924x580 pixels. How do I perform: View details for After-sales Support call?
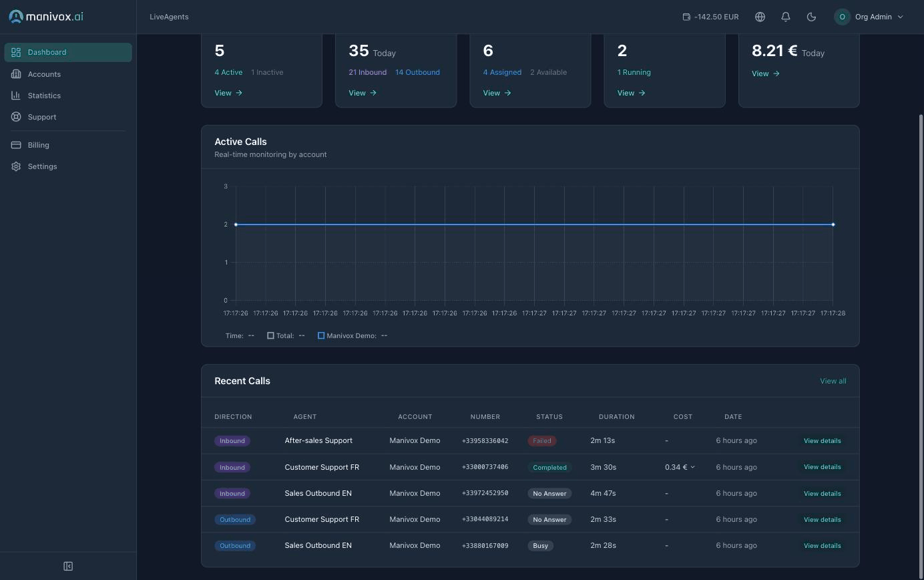(x=822, y=441)
